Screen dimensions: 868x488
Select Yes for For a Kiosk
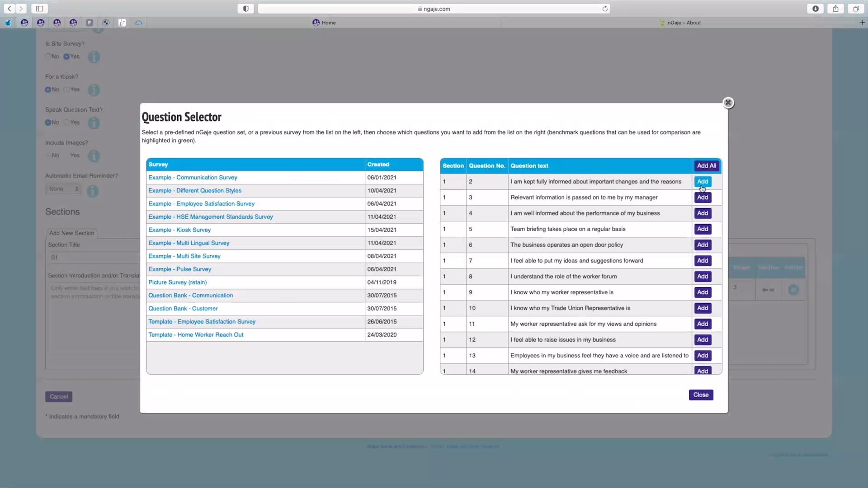[66, 89]
